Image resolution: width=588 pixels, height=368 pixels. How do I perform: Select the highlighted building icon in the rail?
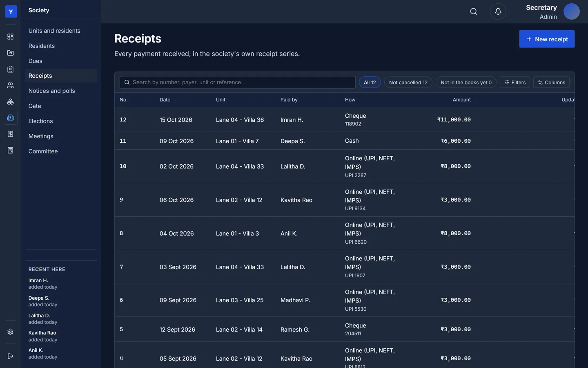[11, 118]
